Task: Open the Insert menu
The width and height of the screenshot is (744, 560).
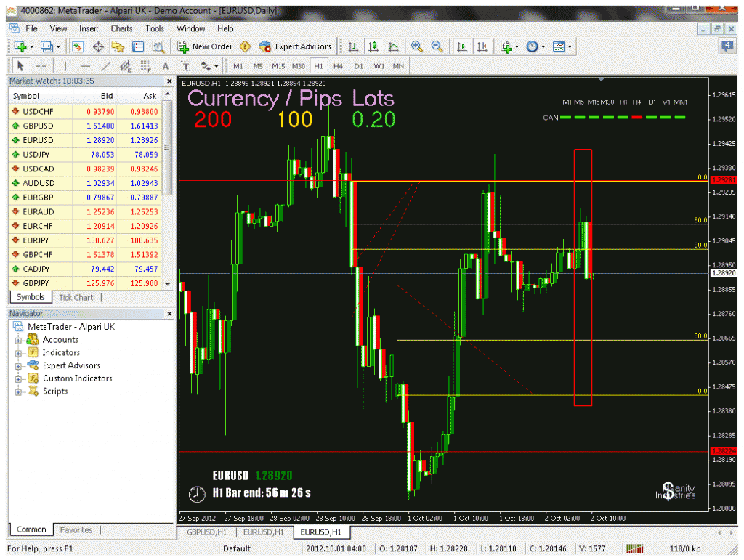Action: point(89,28)
